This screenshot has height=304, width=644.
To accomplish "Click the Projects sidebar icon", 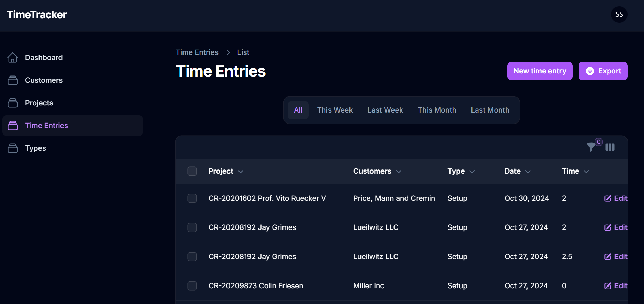I will point(13,103).
